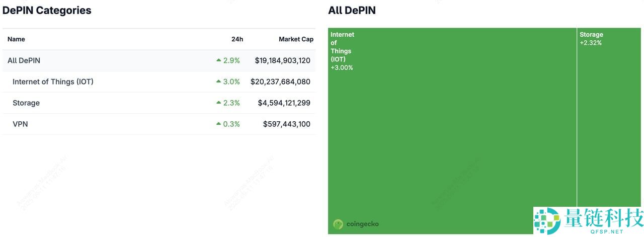Sort table by Name column header

point(16,39)
